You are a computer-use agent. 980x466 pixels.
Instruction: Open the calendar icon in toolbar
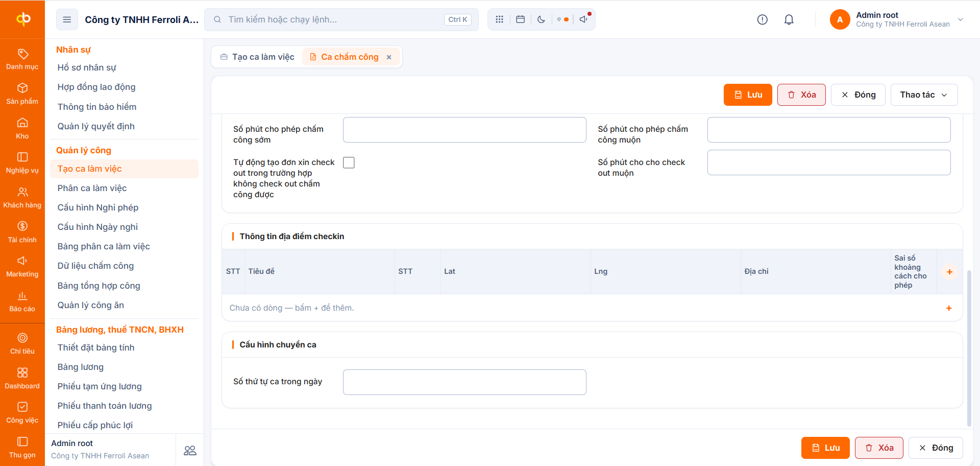pos(520,19)
